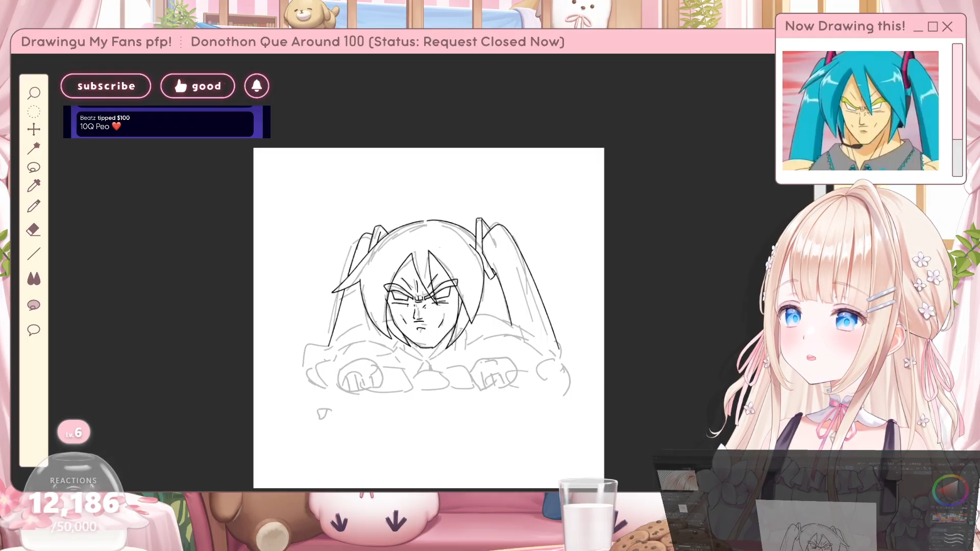The width and height of the screenshot is (980, 551).
Task: Select the magic wand tool
Action: pyautogui.click(x=34, y=148)
